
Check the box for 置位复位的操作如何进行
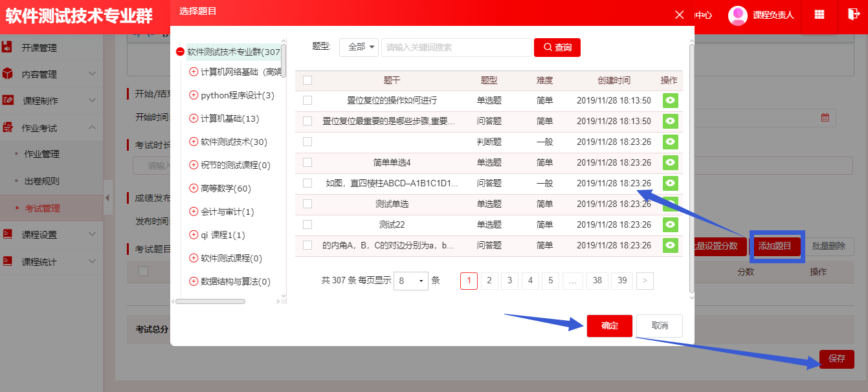click(307, 100)
